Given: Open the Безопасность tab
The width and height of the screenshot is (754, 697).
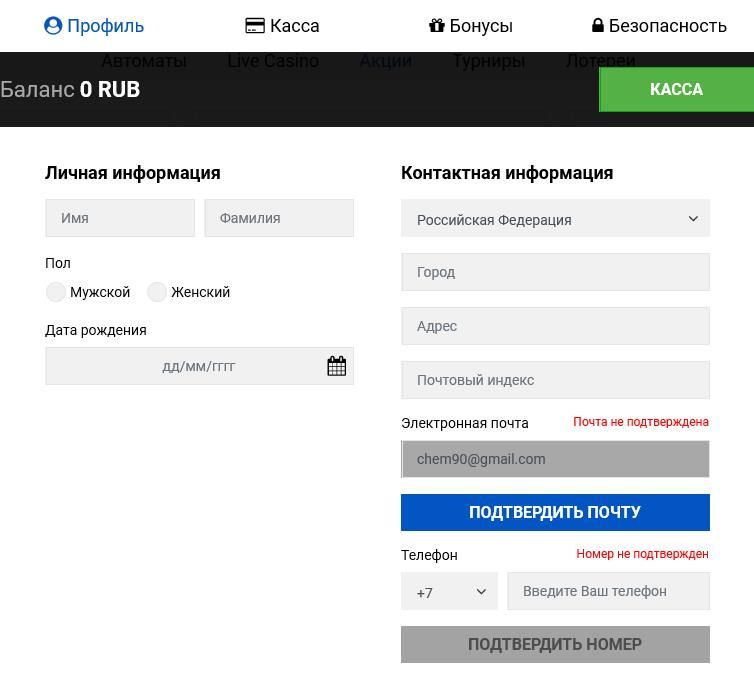Looking at the screenshot, I should pyautogui.click(x=667, y=26).
